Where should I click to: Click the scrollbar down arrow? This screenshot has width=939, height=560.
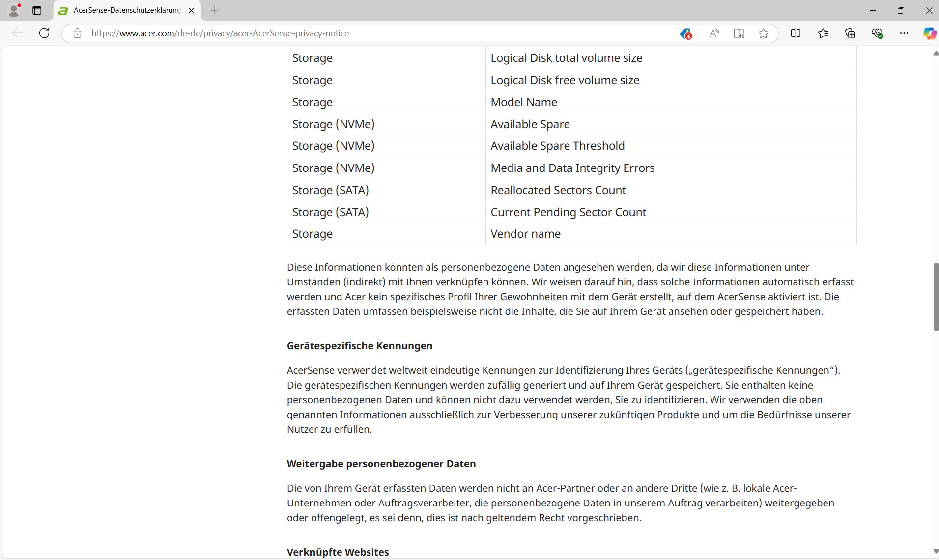pyautogui.click(x=936, y=552)
